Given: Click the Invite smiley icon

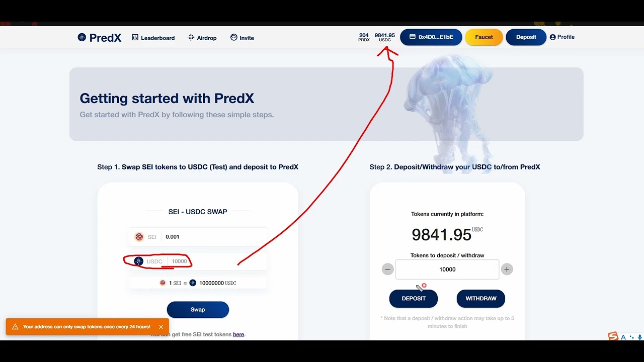Looking at the screenshot, I should coord(234,37).
